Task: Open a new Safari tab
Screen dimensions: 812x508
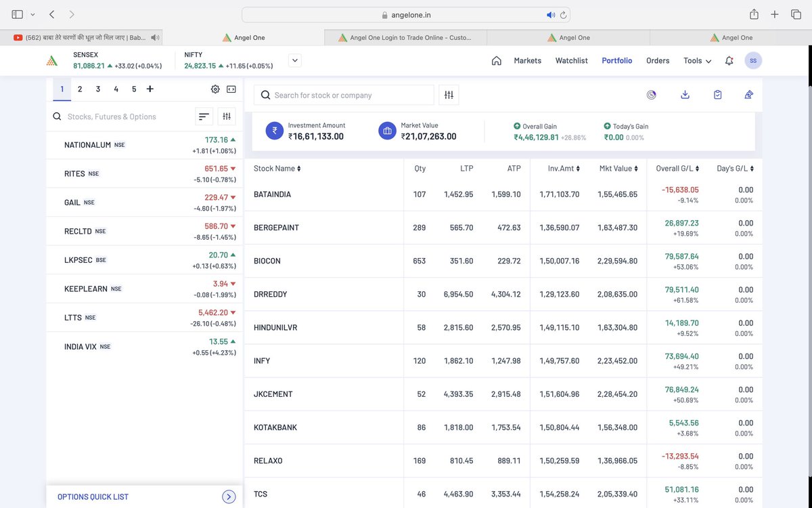Action: [x=775, y=14]
